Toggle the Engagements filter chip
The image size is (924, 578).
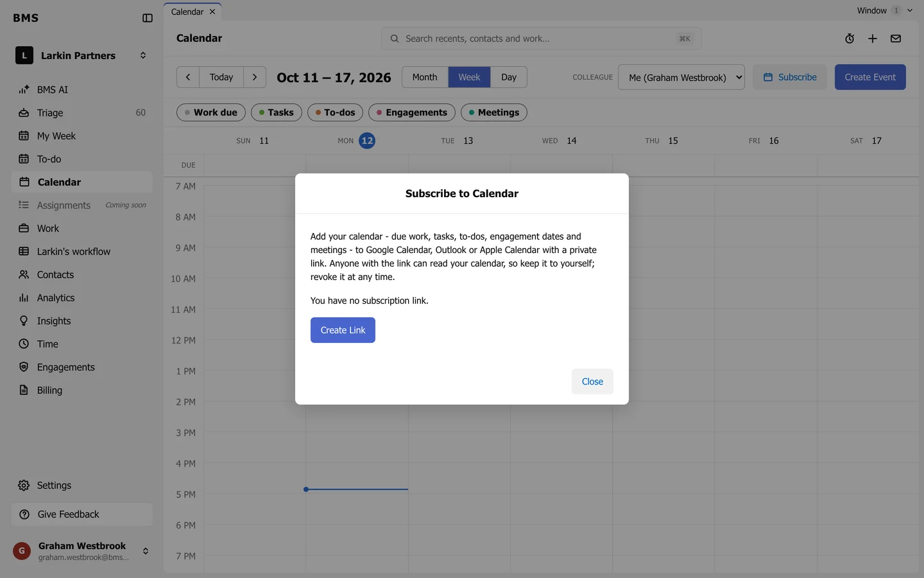pos(412,112)
